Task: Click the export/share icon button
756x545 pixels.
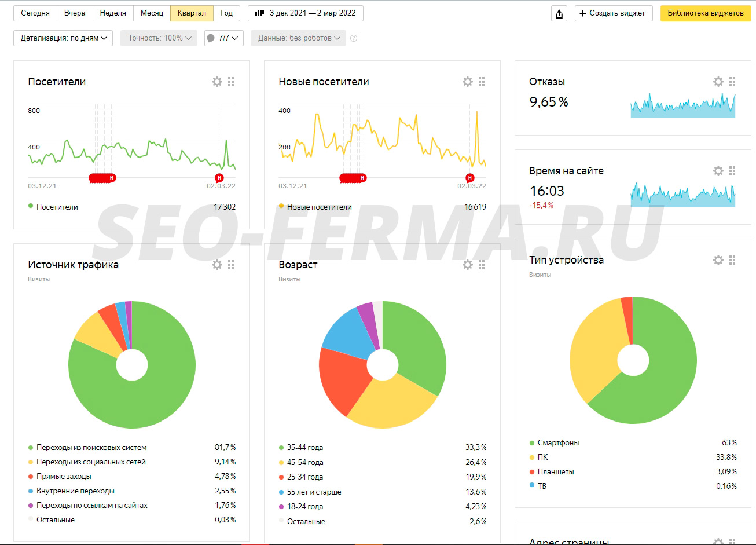Action: coord(559,13)
